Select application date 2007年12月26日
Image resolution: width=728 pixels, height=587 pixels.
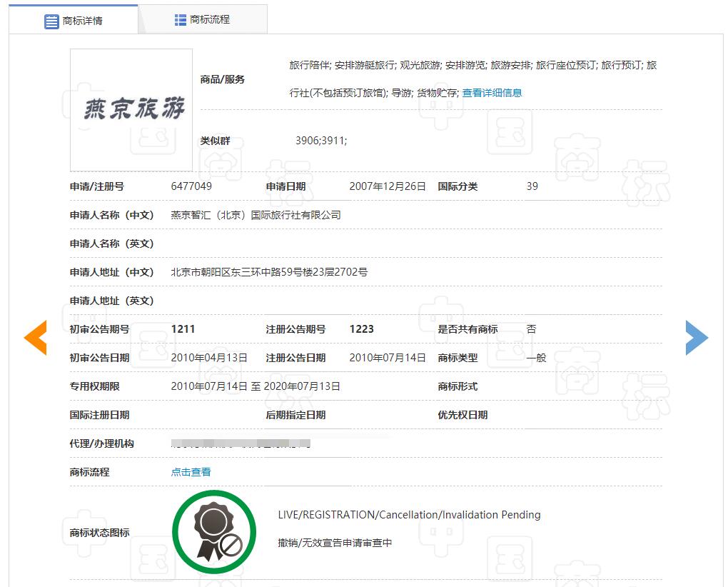point(388,186)
